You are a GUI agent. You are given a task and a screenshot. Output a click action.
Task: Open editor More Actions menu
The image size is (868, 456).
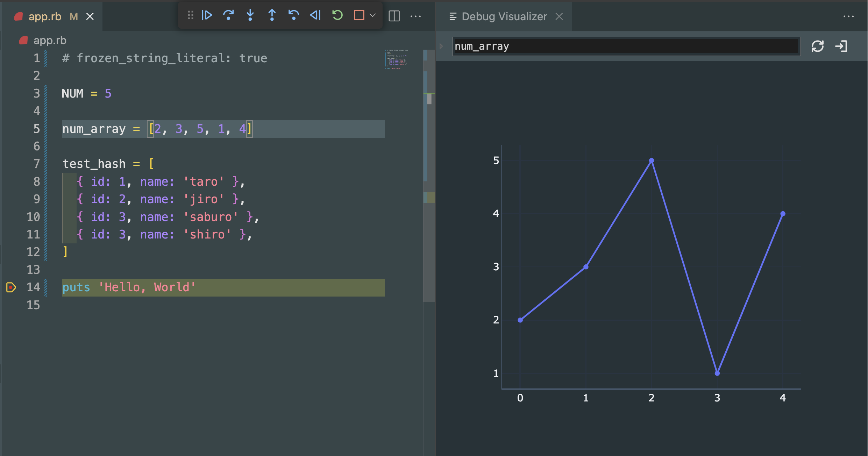[415, 16]
